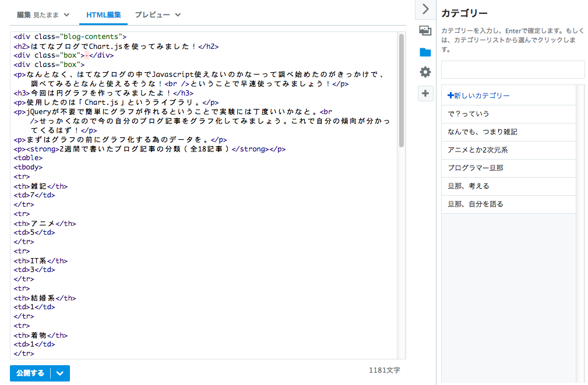
Task: Expand the 編集 見たまま dropdown arrow
Action: [x=67, y=15]
